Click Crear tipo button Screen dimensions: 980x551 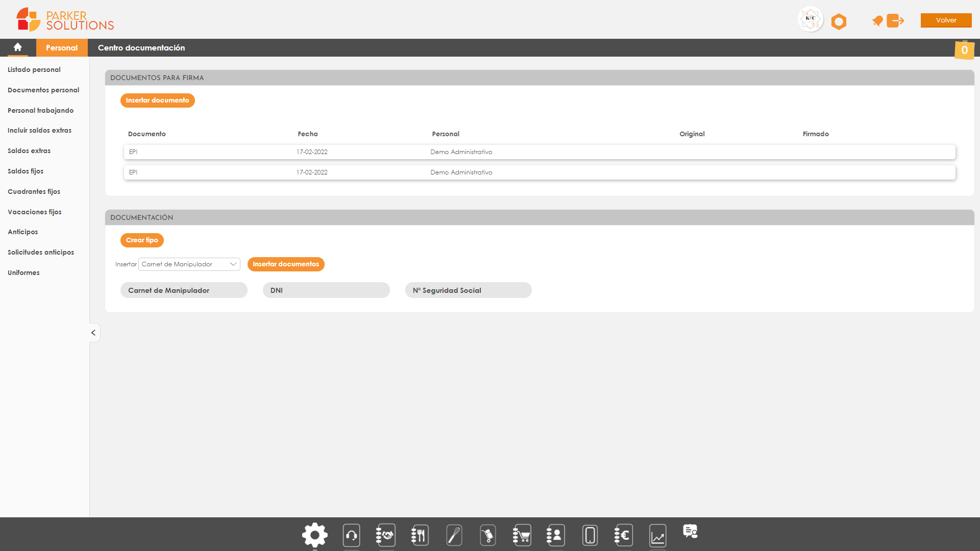[x=141, y=240]
